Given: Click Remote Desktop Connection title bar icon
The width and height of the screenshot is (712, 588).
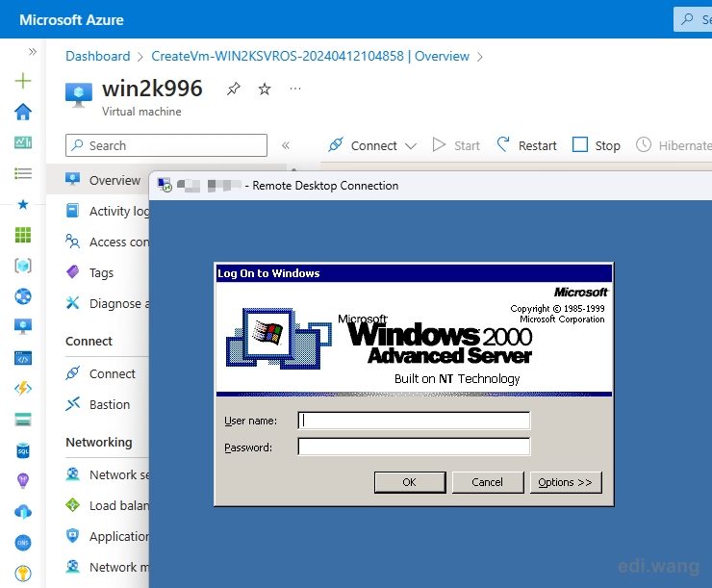Looking at the screenshot, I should tap(165, 186).
